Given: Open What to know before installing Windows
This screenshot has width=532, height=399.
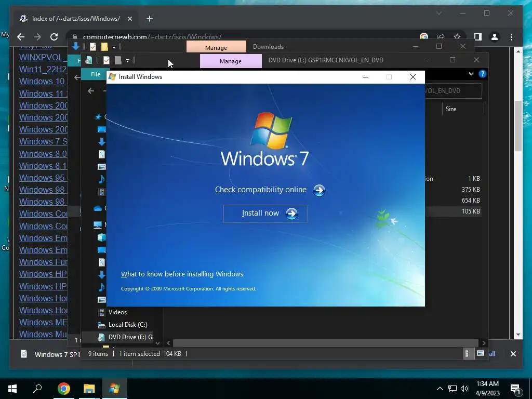Looking at the screenshot, I should point(182,274).
